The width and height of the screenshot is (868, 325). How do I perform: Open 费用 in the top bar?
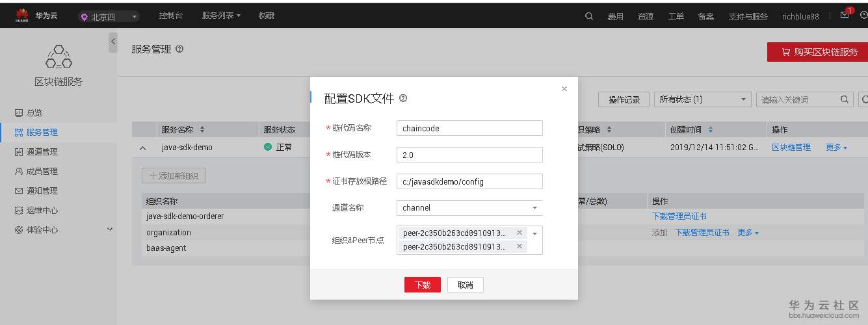[x=616, y=17]
